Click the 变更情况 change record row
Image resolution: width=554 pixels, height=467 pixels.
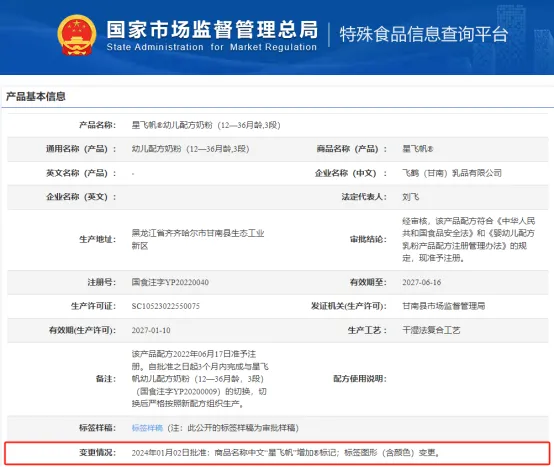277,453
